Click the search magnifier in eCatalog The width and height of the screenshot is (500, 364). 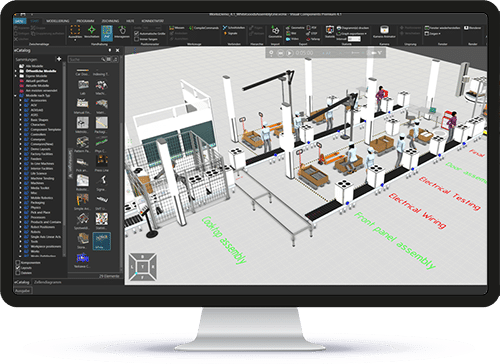point(103,59)
